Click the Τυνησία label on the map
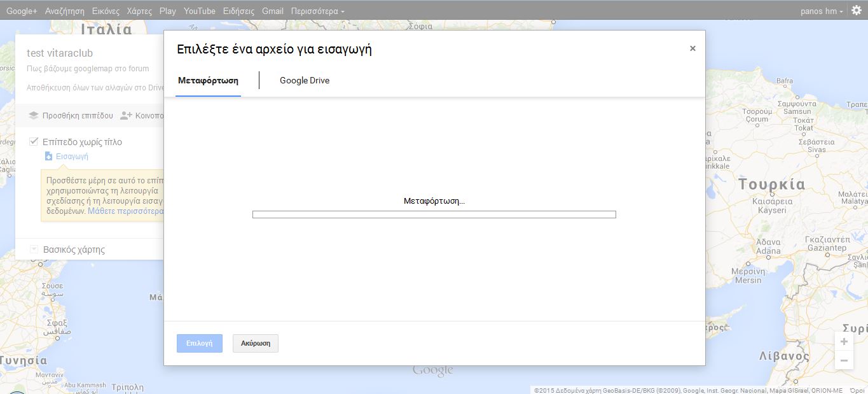Viewport: 868px width, 394px height. (24, 361)
